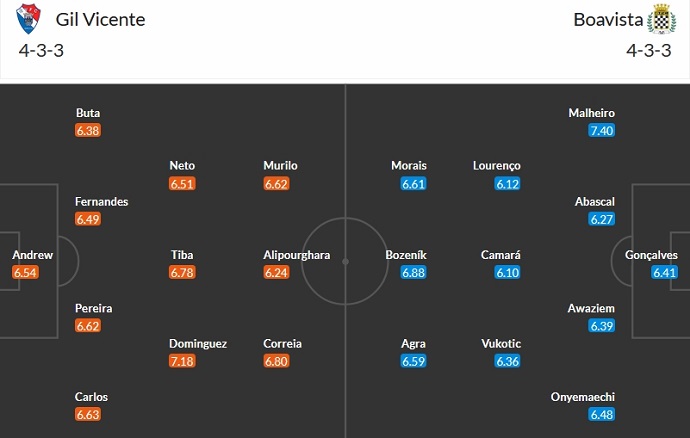
Task: Select Carlos's 6.63 rating badge
Action: tap(88, 414)
